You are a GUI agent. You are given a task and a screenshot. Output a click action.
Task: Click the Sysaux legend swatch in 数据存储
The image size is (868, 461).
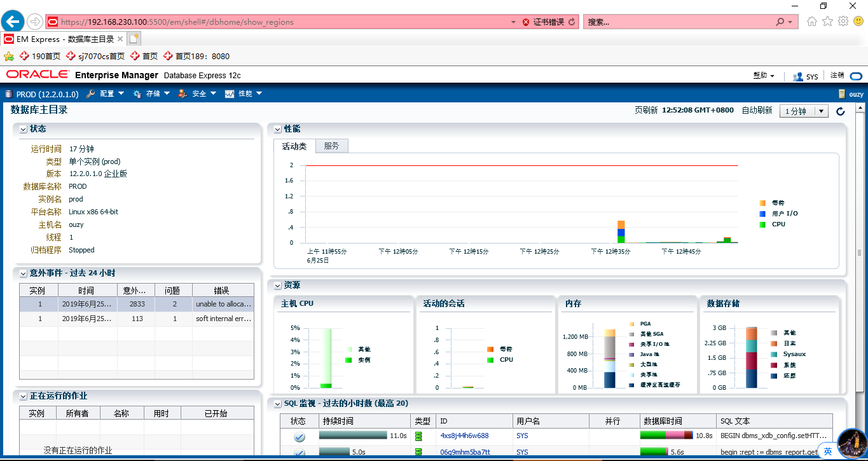(x=774, y=354)
